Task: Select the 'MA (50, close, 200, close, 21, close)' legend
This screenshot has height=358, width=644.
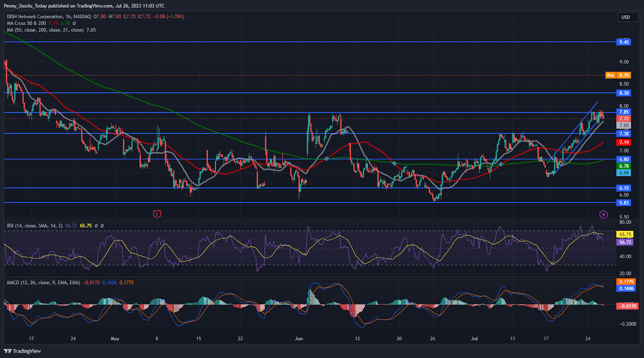Action: click(x=45, y=30)
